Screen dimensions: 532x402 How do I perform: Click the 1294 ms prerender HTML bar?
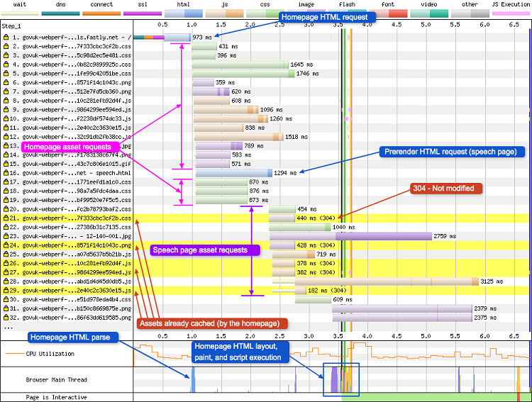[x=234, y=173]
